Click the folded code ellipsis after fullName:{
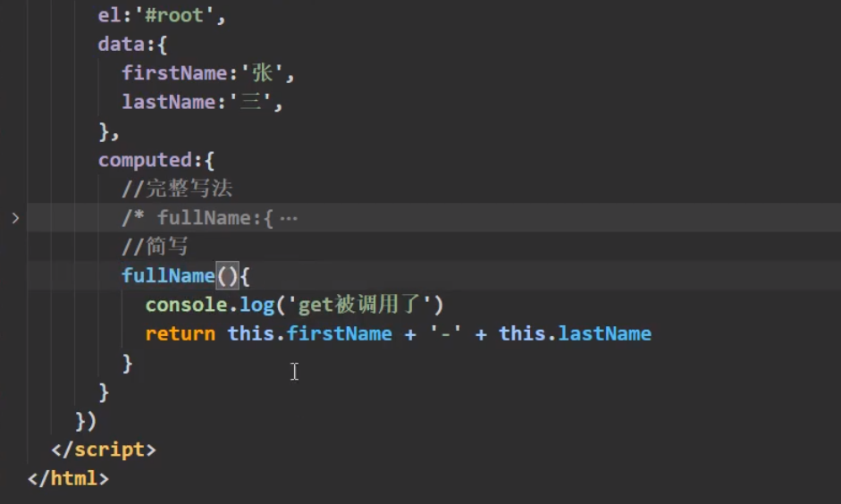This screenshot has height=504, width=841. pyautogui.click(x=289, y=218)
